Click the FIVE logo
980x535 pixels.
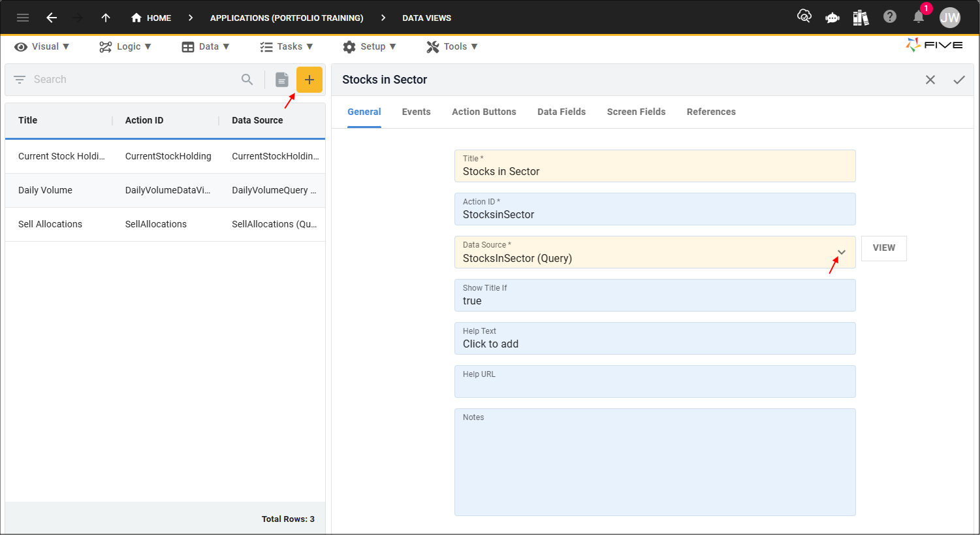click(x=934, y=45)
